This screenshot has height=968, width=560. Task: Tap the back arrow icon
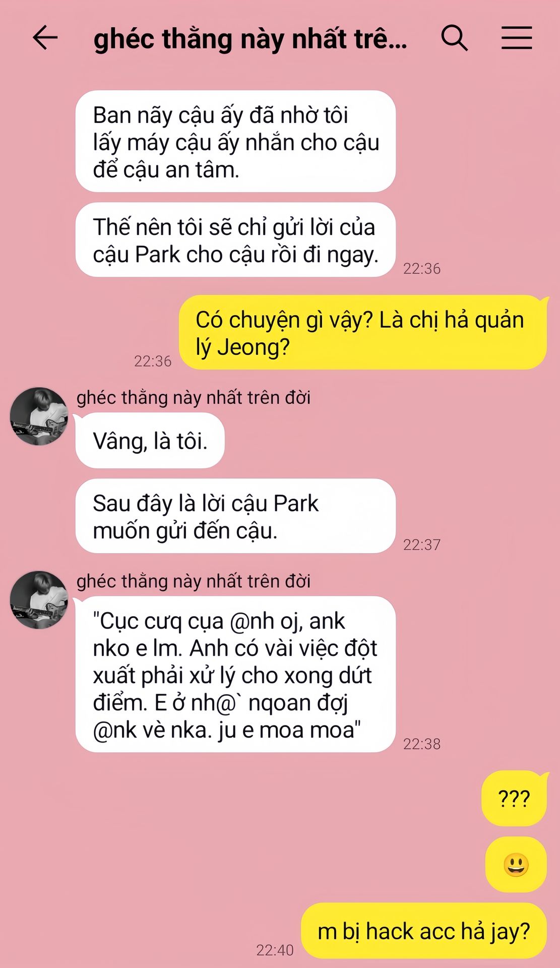click(45, 38)
